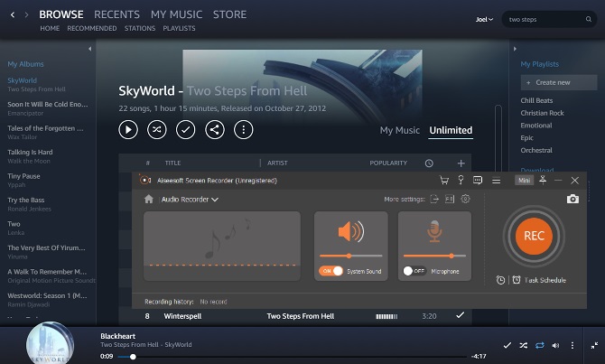
Task: Switch to the Unlimited view
Action: [451, 130]
